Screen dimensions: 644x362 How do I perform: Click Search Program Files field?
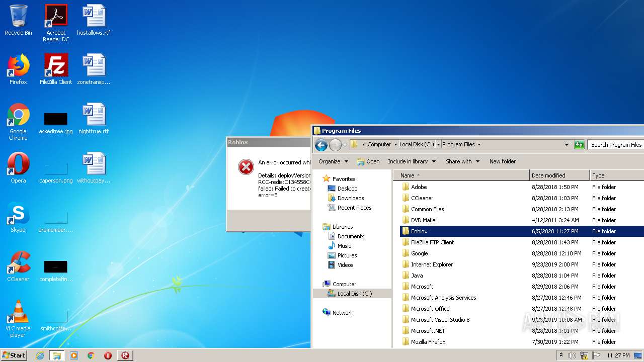616,145
